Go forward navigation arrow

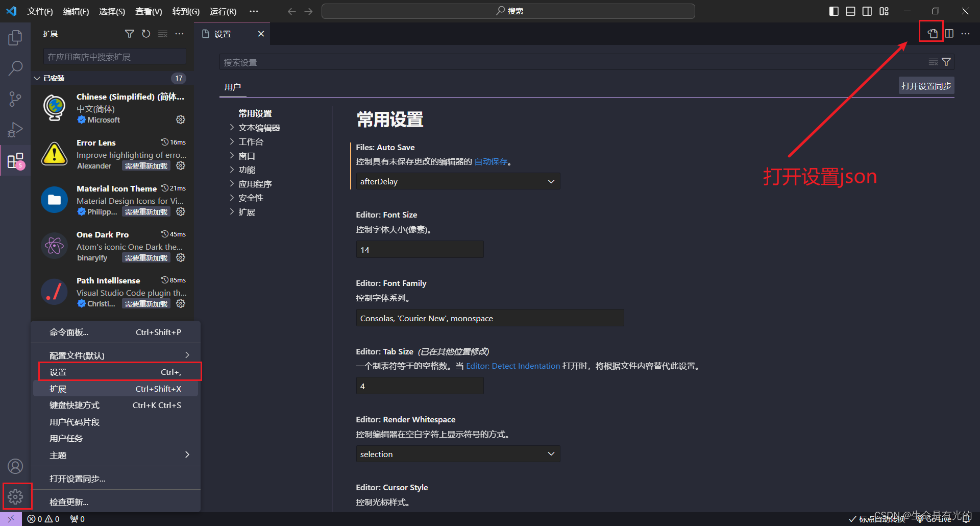point(308,11)
